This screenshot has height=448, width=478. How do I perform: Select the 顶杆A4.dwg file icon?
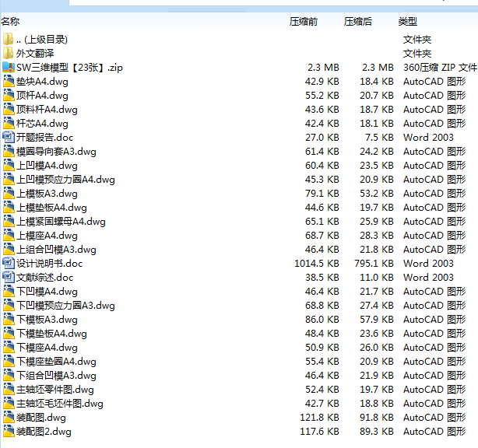[x=9, y=95]
